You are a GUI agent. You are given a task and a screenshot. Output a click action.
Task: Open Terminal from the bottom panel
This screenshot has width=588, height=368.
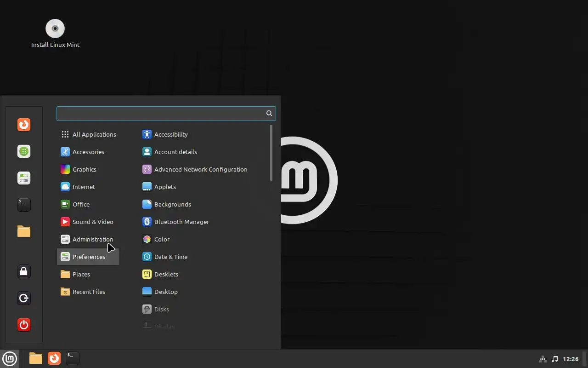click(x=73, y=358)
